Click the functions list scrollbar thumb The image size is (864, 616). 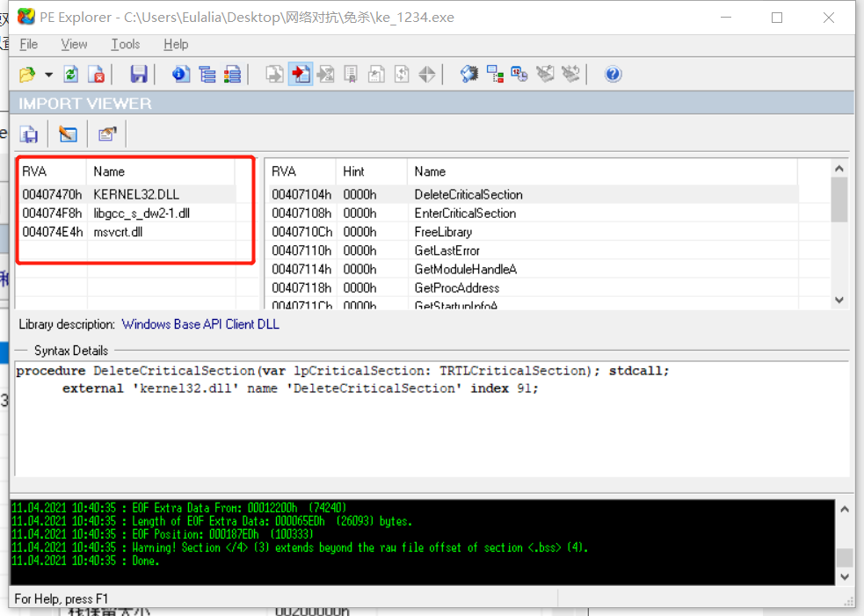(x=839, y=199)
